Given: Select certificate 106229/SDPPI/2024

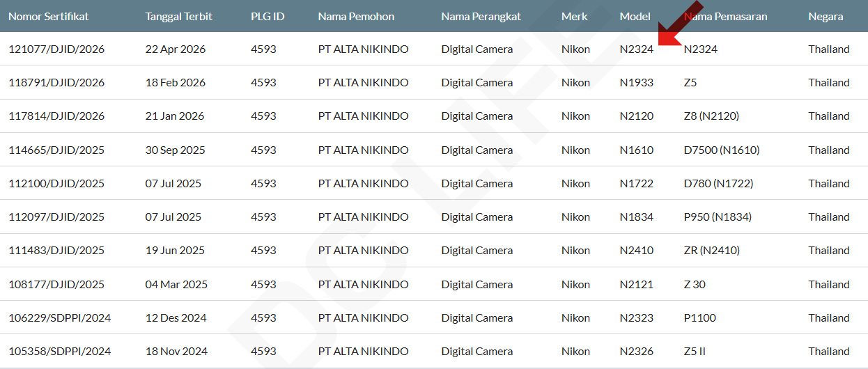Looking at the screenshot, I should click(x=59, y=318).
